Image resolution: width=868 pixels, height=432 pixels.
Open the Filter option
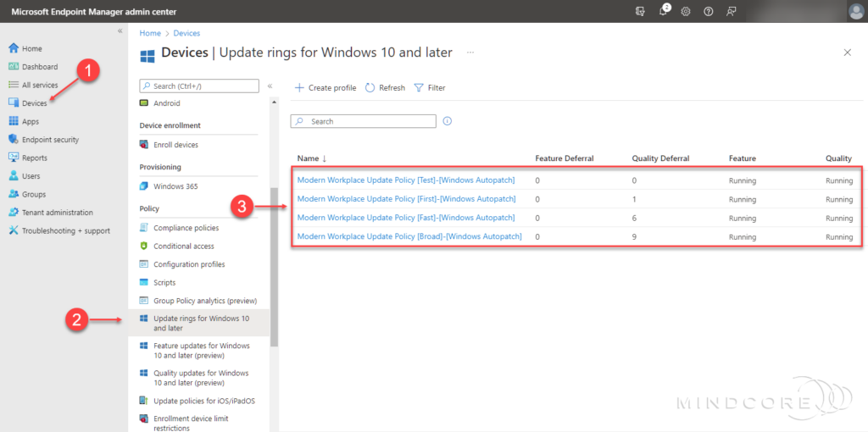pos(430,87)
